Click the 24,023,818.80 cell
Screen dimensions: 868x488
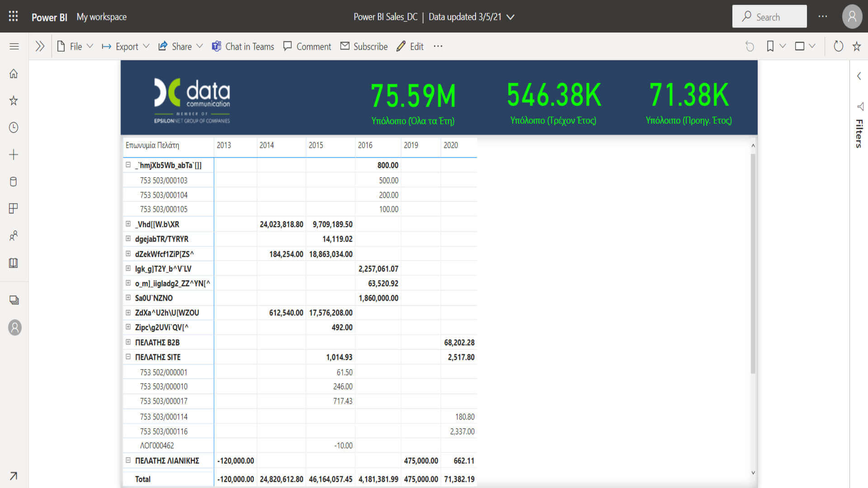click(x=281, y=224)
